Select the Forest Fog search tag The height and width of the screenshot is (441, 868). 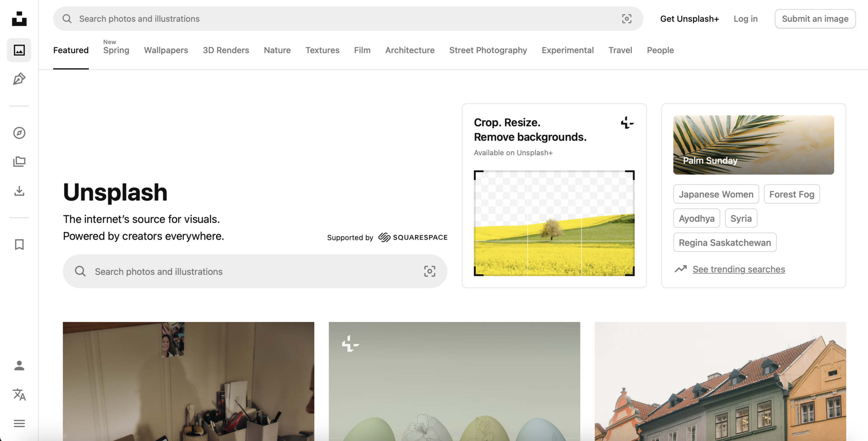(791, 194)
